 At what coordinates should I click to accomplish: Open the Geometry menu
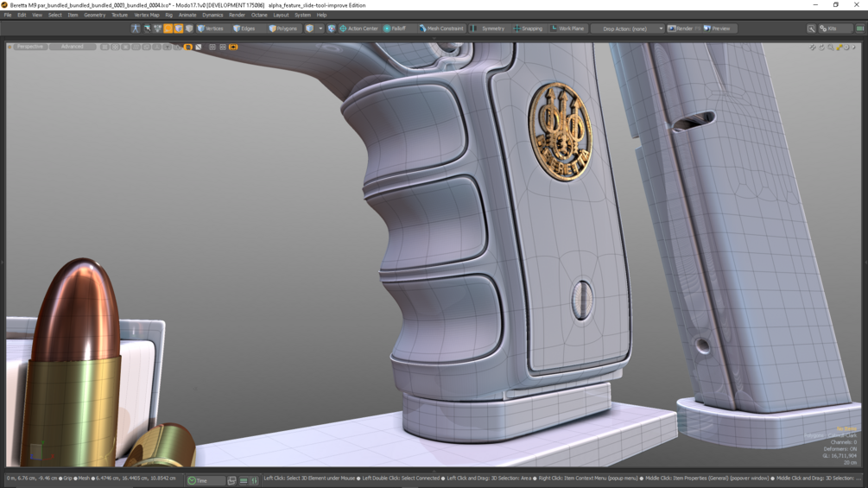pyautogui.click(x=95, y=15)
